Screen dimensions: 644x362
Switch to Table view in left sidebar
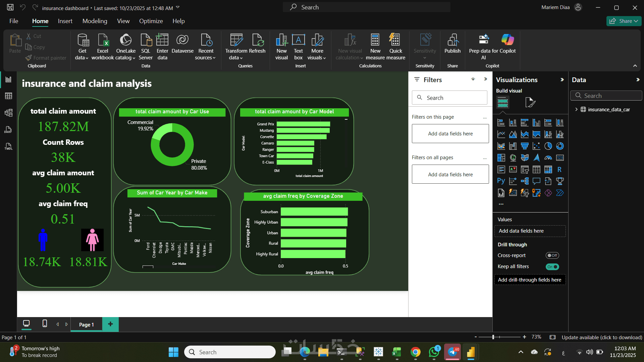click(8, 96)
